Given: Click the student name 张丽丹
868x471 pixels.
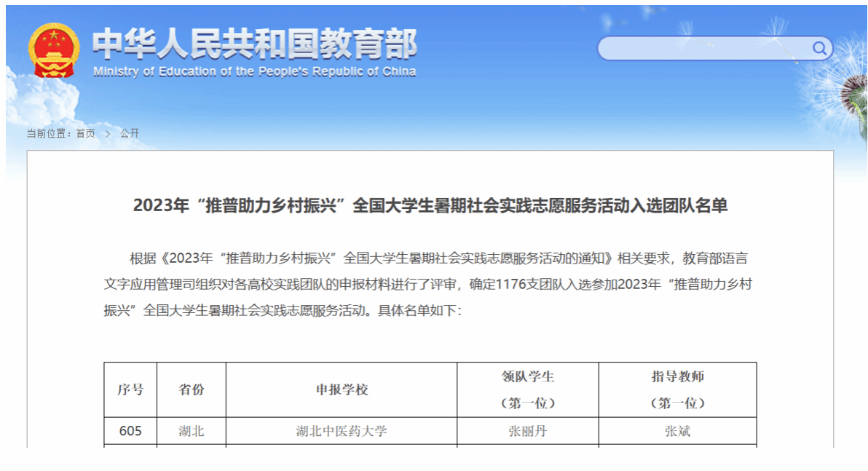Looking at the screenshot, I should (x=528, y=431).
